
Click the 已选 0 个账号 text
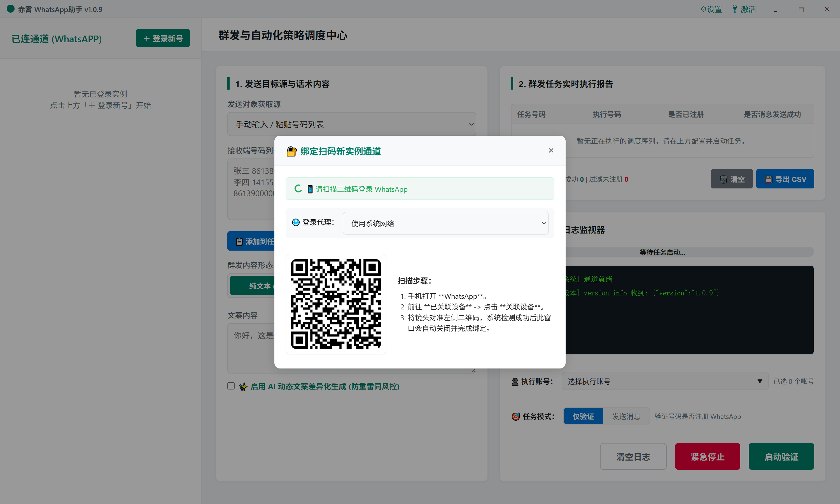coord(794,382)
